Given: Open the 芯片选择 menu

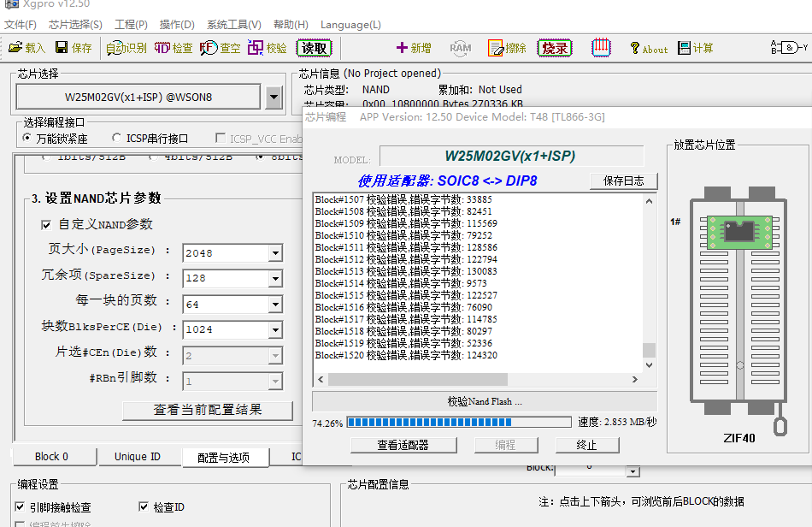Looking at the screenshot, I should [75, 25].
